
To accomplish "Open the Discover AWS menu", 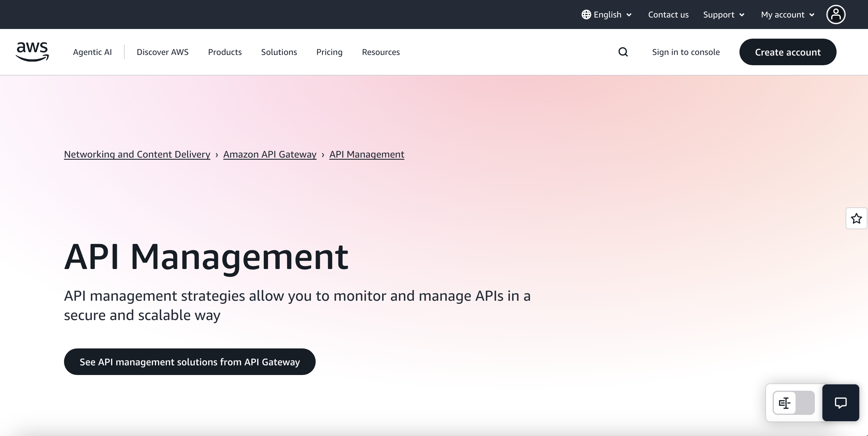I will coord(162,52).
